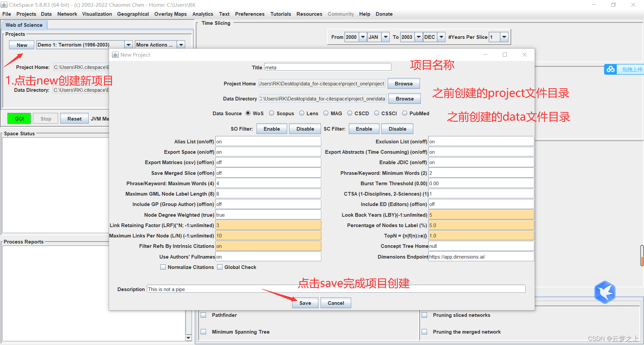Open the project selection dropdown
644x345 pixels.
[128, 45]
